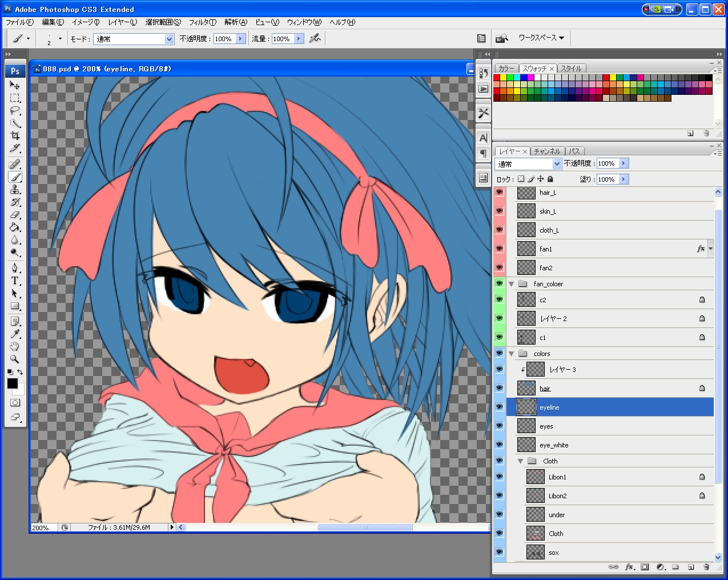Hide the cloth_L layer

pos(500,230)
